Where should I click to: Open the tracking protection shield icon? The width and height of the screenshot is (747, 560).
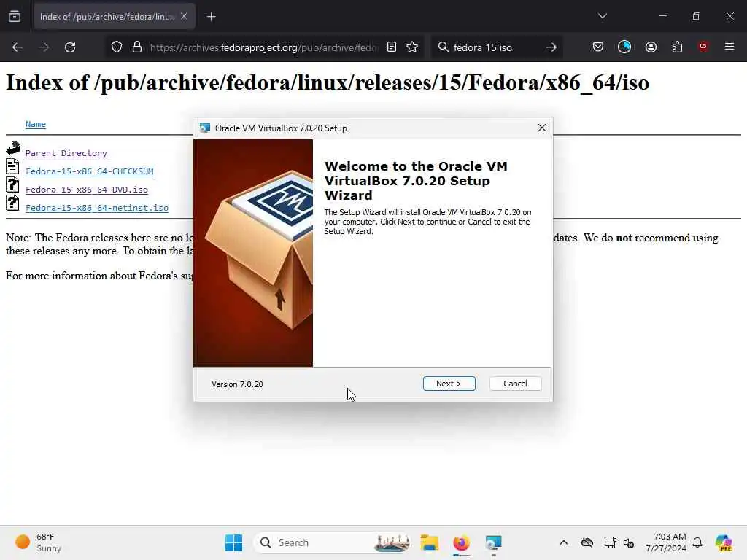[117, 47]
